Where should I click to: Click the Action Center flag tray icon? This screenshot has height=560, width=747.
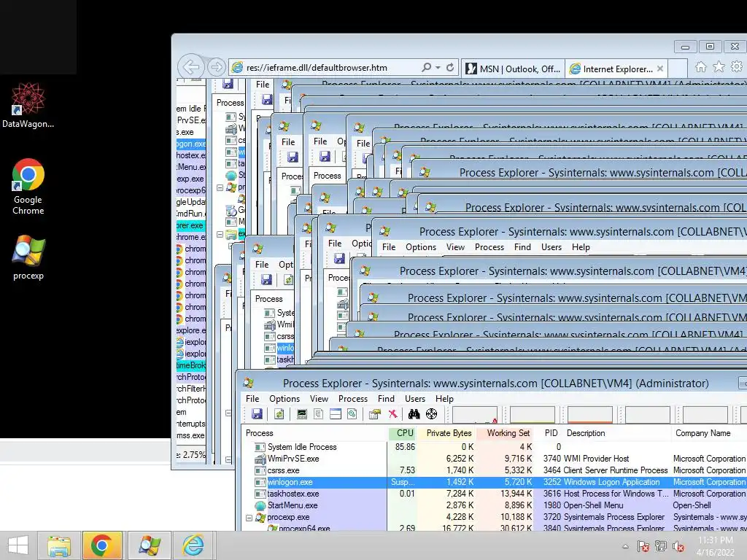(x=643, y=546)
